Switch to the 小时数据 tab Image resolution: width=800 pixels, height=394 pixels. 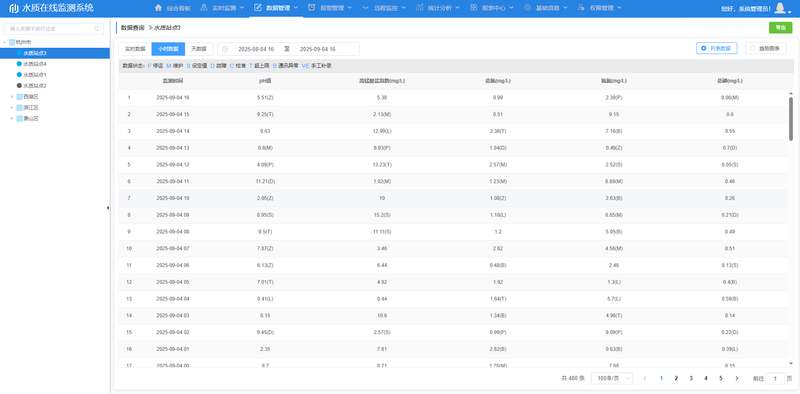[168, 49]
